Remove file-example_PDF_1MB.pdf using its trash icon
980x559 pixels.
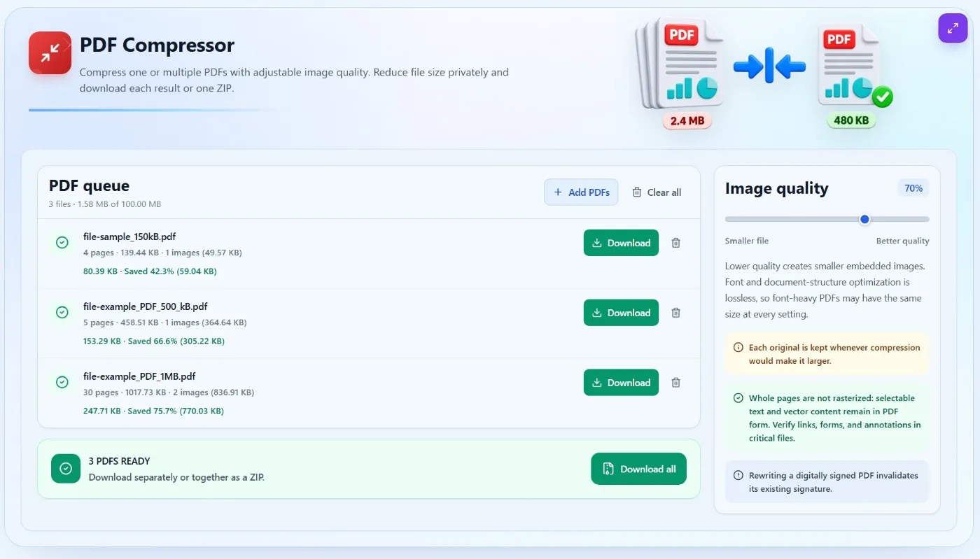[675, 383]
